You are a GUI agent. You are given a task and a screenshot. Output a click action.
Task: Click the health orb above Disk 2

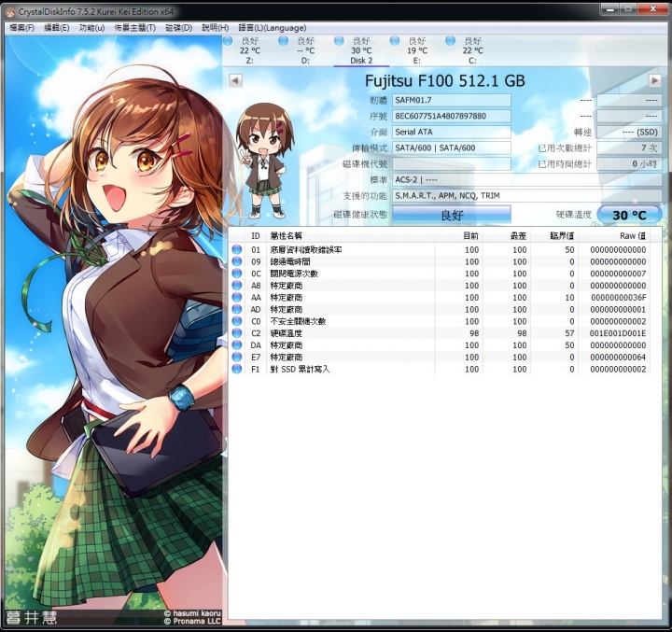339,41
